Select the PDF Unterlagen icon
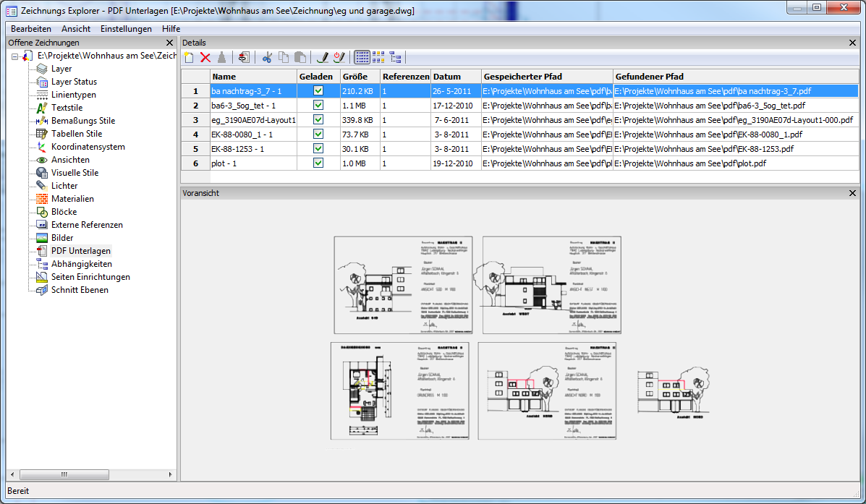Viewport: 866px width, 504px height. [42, 251]
